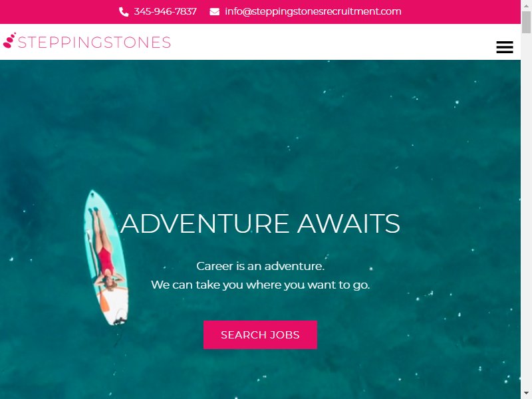Click 'We can take you where you want to go.' text
Screen dimensions: 532x399
click(260, 285)
